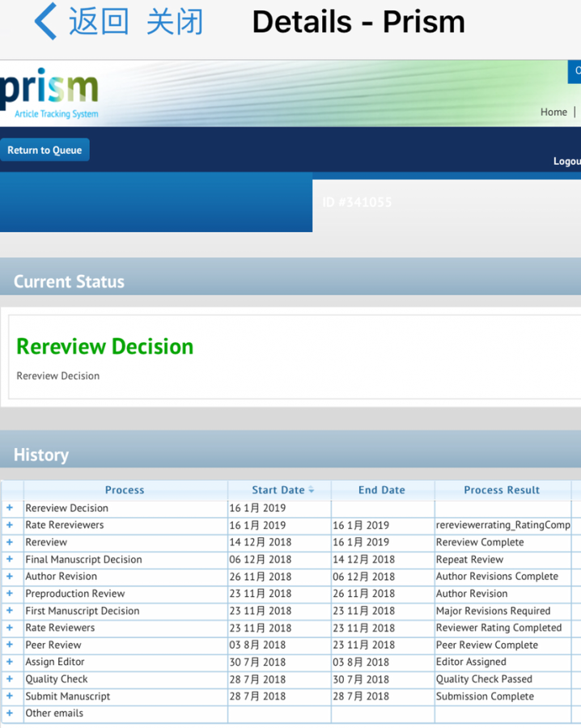Tap the back chevron arrow icon
581x728 pixels.
(46, 23)
